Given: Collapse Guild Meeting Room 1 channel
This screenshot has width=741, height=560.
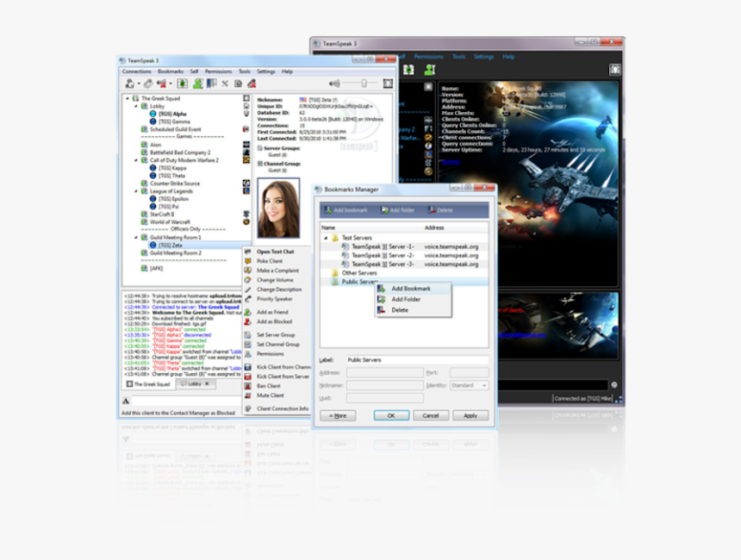Looking at the screenshot, I should 136,237.
